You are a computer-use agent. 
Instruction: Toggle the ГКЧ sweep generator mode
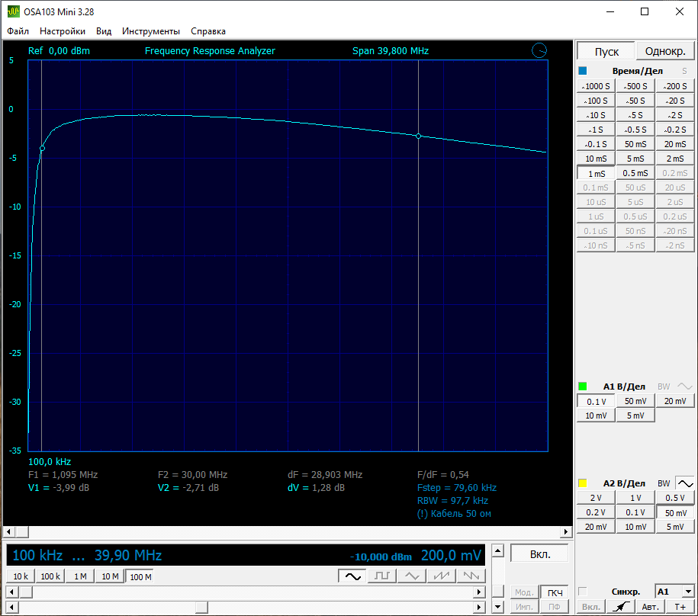[555, 592]
